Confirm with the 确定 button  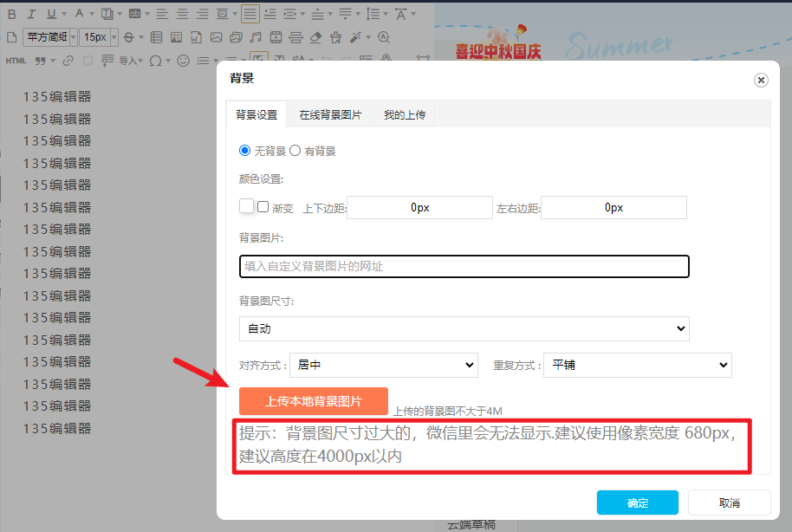pos(638,503)
